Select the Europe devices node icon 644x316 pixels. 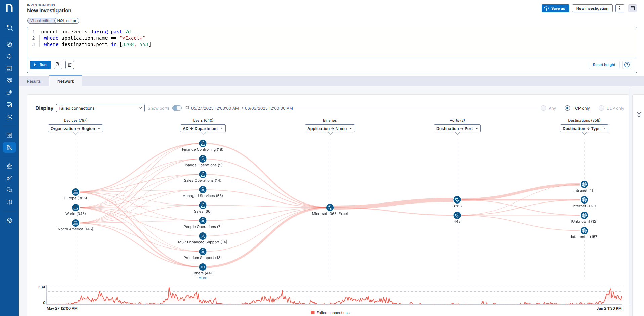click(76, 192)
